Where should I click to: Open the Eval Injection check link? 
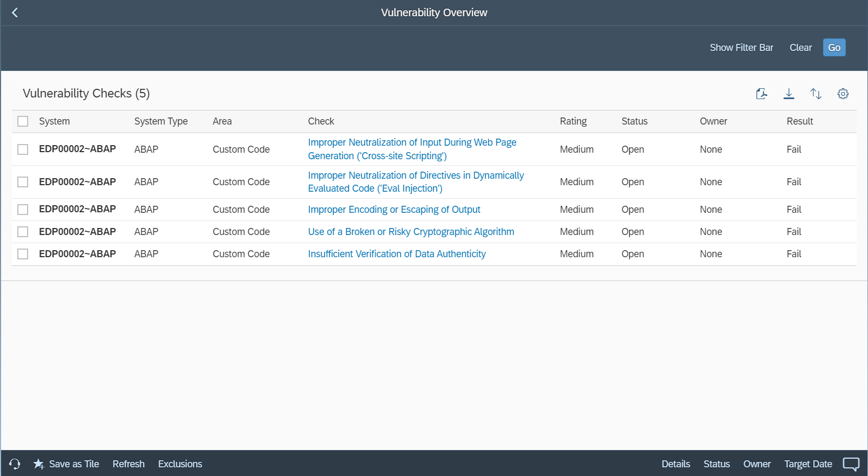(415, 182)
